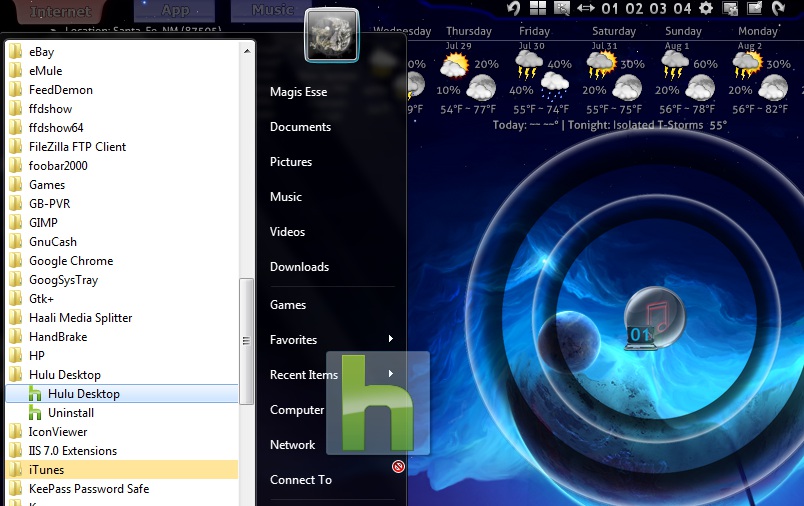Image resolution: width=804 pixels, height=506 pixels.
Task: Click Sunday's thunderstorm weather icon
Action: pyautogui.click(x=675, y=66)
